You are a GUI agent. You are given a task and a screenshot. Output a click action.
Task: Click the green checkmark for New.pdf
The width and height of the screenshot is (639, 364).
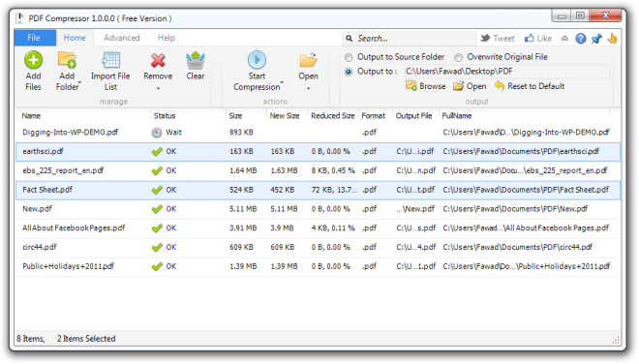click(x=157, y=209)
